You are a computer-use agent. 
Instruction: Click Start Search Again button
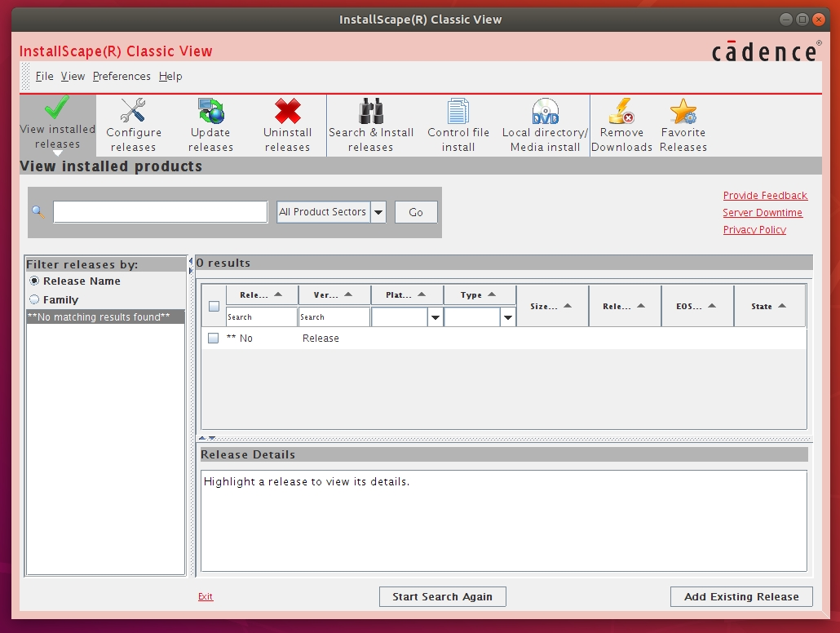tap(443, 596)
